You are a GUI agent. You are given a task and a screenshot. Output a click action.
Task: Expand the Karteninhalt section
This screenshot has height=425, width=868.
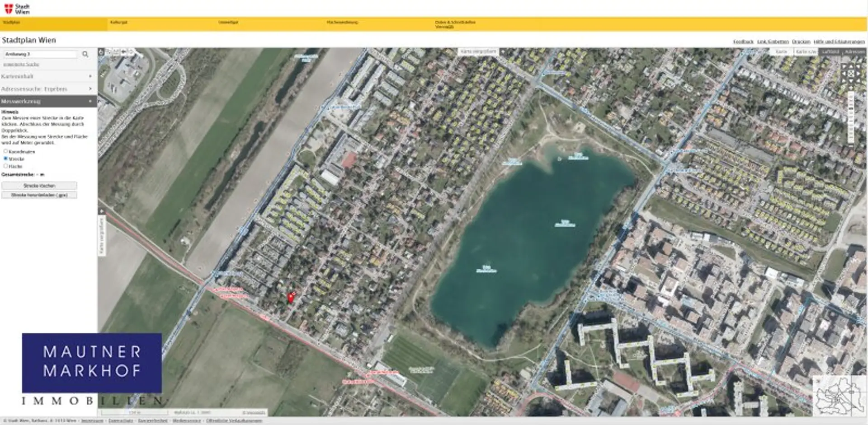[47, 76]
